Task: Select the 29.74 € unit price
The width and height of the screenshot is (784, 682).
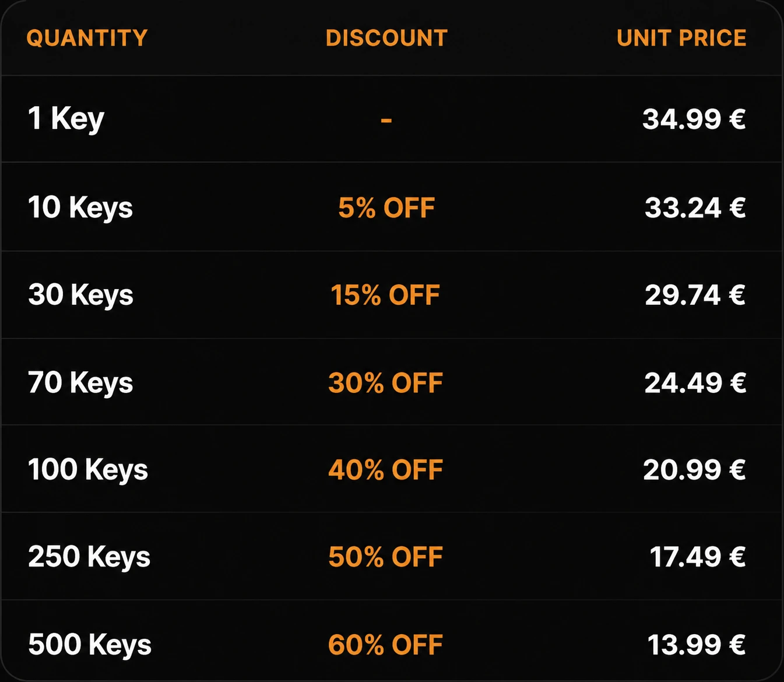Action: click(695, 295)
